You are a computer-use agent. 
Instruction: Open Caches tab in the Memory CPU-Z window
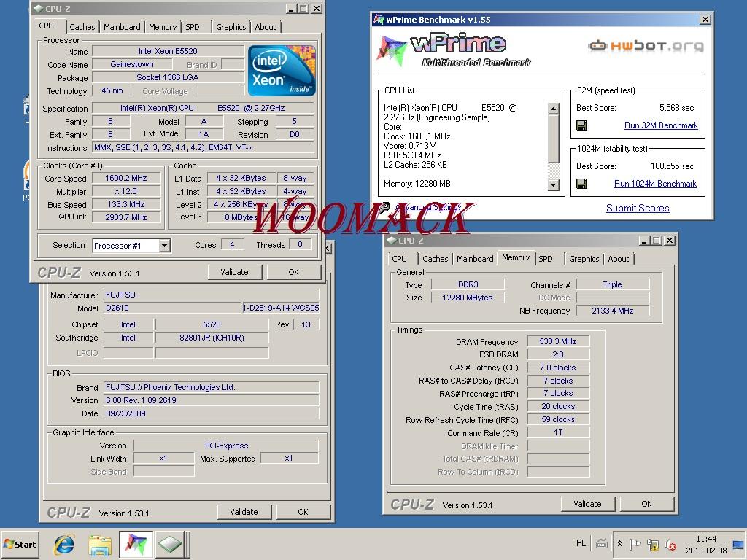click(435, 259)
